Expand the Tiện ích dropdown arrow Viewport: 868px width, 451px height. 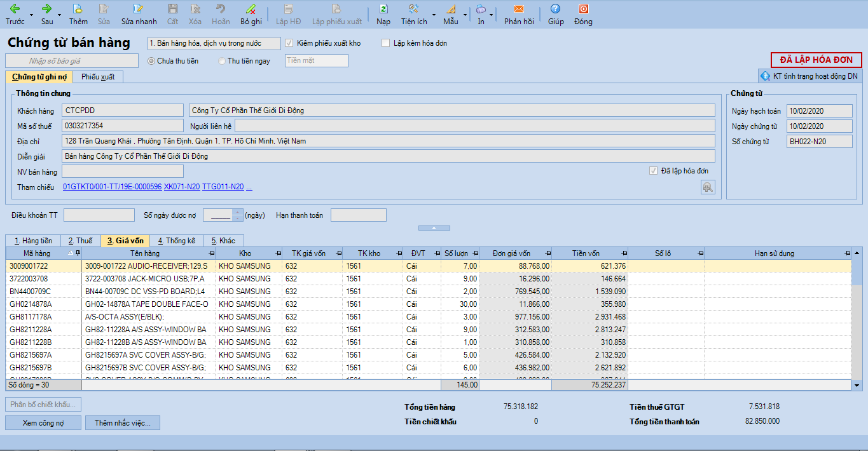tap(434, 15)
